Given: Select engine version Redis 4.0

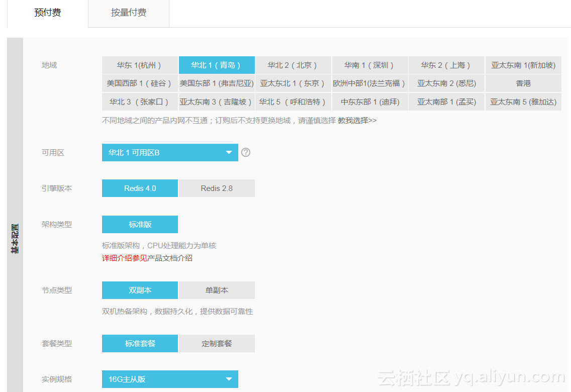Looking at the screenshot, I should coord(140,188).
